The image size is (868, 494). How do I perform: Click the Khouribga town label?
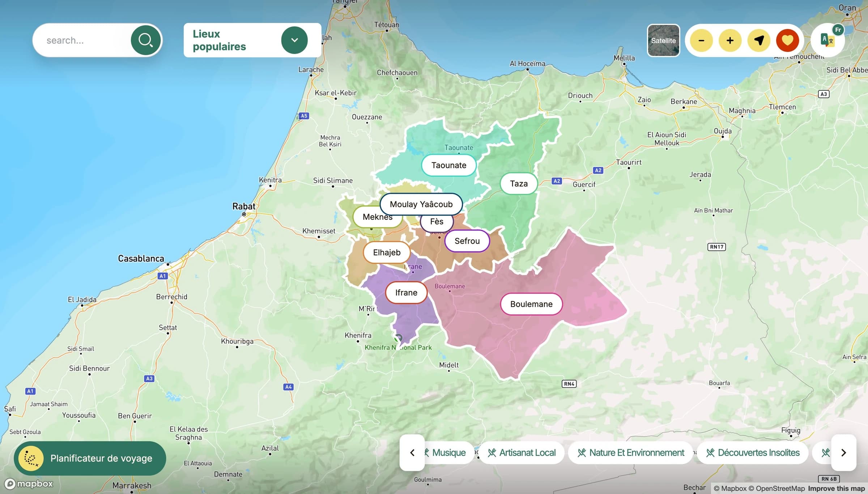coord(237,341)
